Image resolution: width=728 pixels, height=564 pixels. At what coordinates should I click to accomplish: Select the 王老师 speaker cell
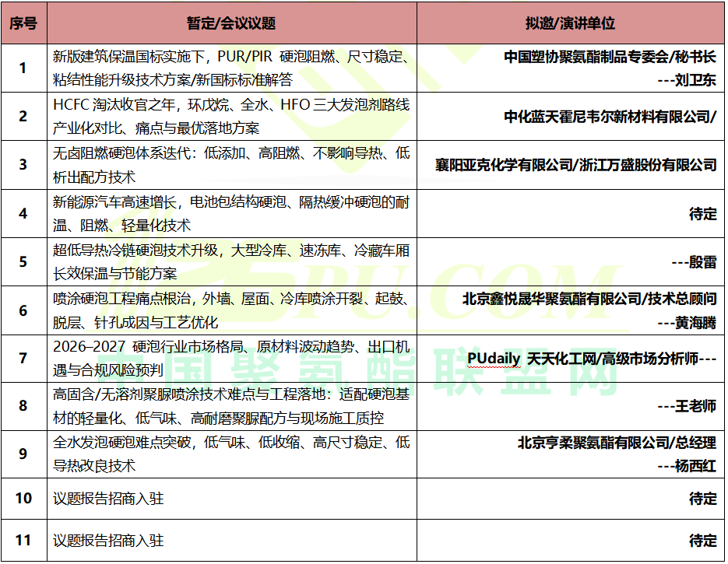pyautogui.click(x=570, y=406)
